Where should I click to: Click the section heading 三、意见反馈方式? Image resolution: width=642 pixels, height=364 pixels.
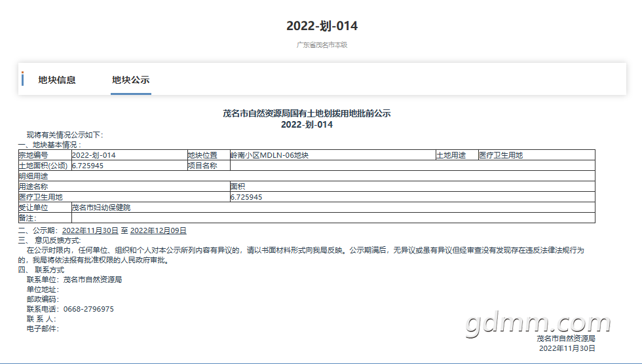click(x=50, y=240)
